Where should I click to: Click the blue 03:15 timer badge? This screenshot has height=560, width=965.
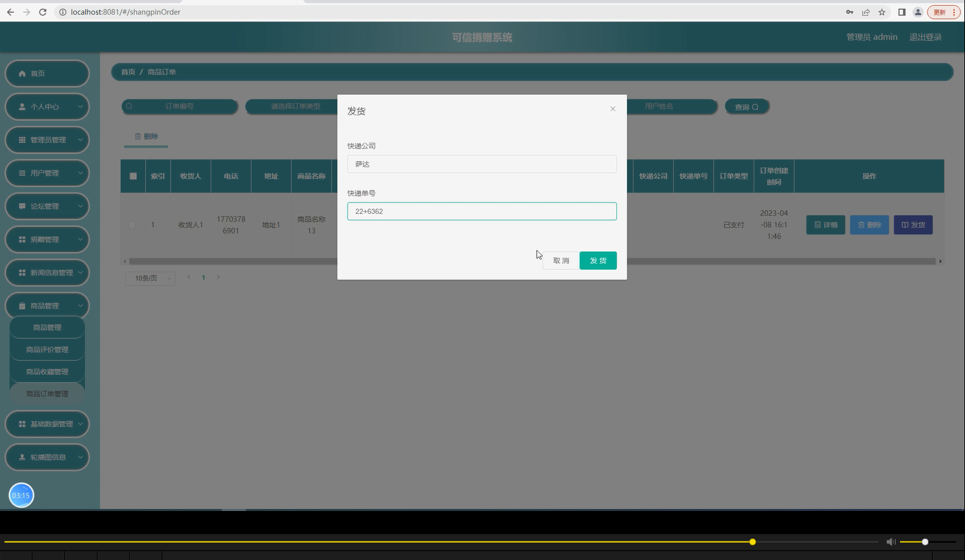tap(21, 495)
